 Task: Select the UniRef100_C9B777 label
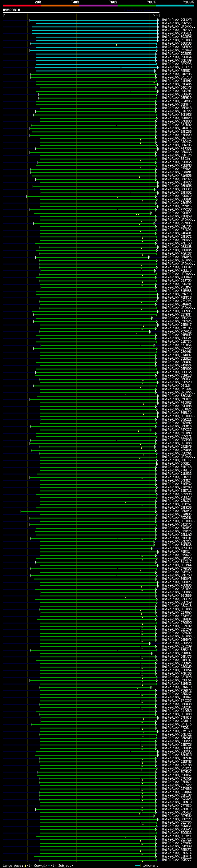pyautogui.click(x=177, y=860)
